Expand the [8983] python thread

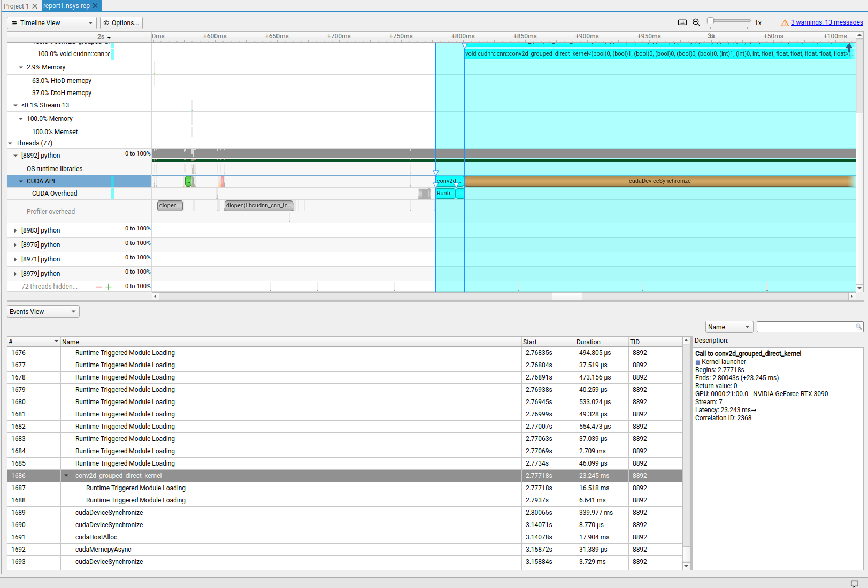pyautogui.click(x=16, y=230)
